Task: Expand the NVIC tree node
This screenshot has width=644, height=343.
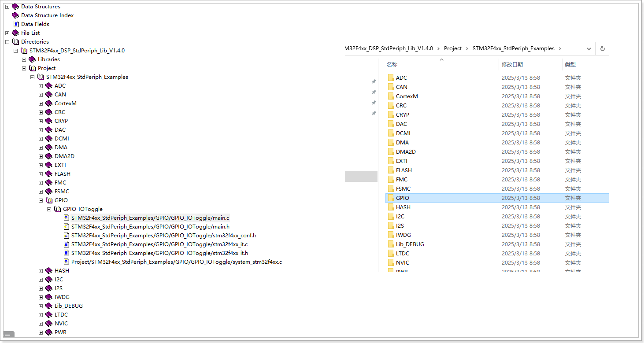Action: (x=41, y=324)
